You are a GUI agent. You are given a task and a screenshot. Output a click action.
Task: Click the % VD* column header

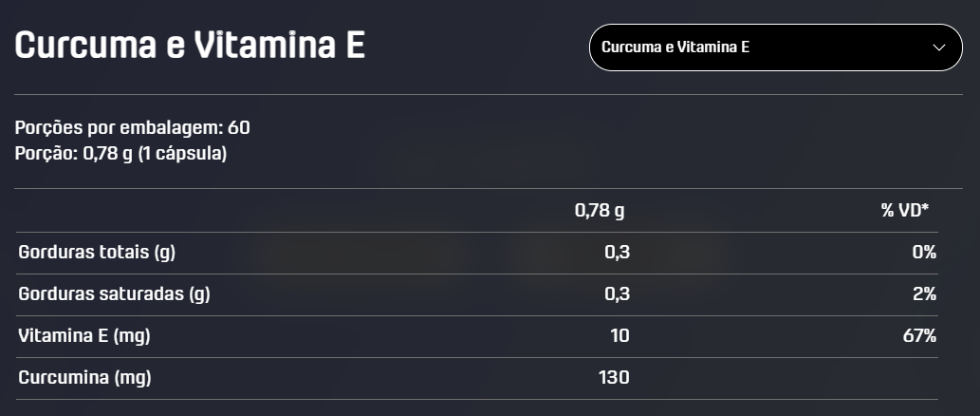click(905, 211)
